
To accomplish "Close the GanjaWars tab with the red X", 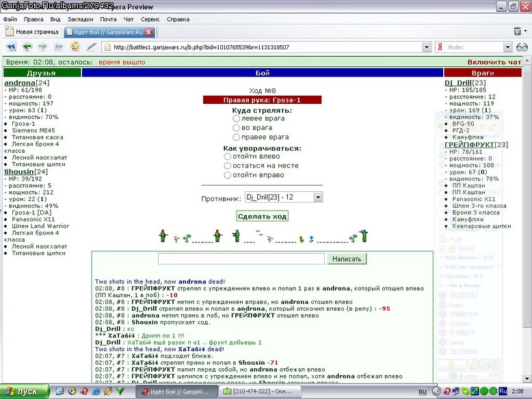I will coord(148,32).
